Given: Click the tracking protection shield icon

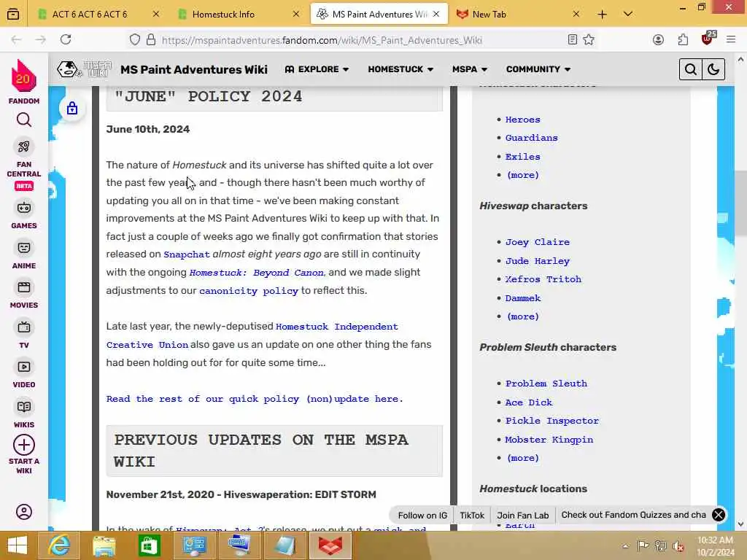Looking at the screenshot, I should (135, 39).
